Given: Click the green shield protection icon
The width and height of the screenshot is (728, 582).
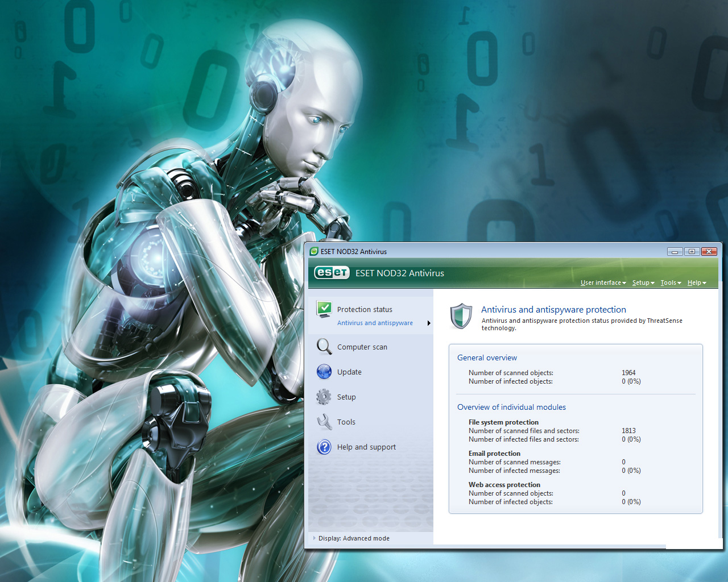Looking at the screenshot, I should coord(461,316).
